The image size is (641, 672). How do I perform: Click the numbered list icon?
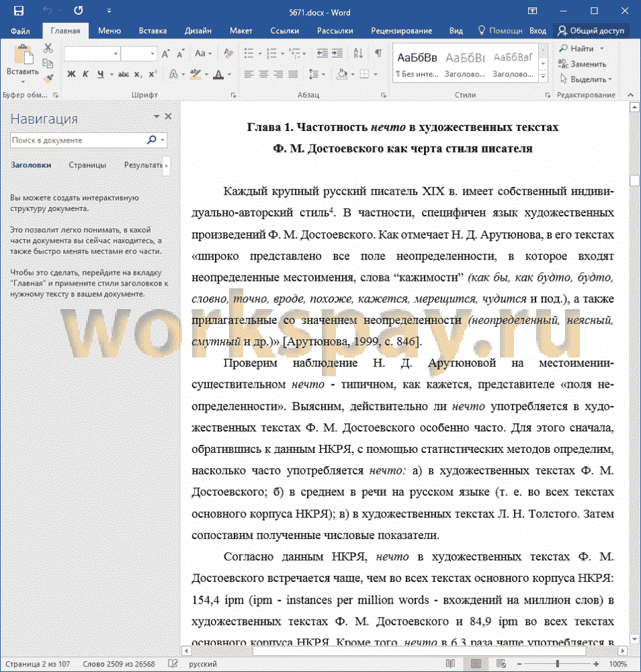(x=271, y=54)
